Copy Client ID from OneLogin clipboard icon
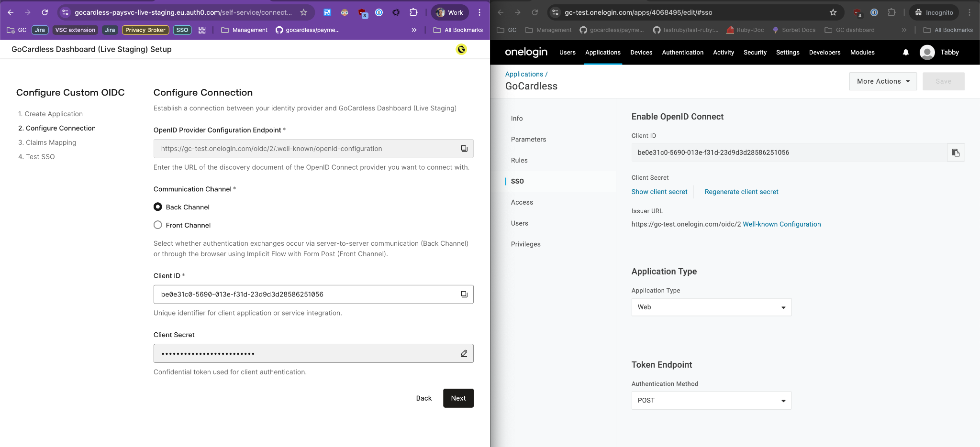980x447 pixels. point(955,153)
